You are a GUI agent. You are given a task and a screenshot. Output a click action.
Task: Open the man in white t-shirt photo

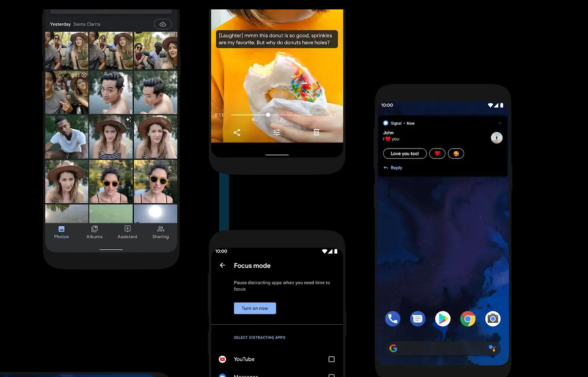[67, 137]
